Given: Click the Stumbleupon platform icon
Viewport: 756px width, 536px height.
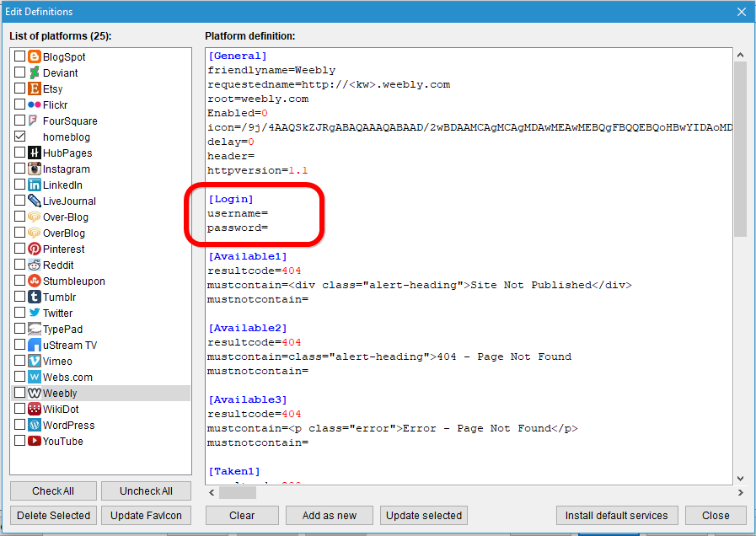Looking at the screenshot, I should click(35, 281).
